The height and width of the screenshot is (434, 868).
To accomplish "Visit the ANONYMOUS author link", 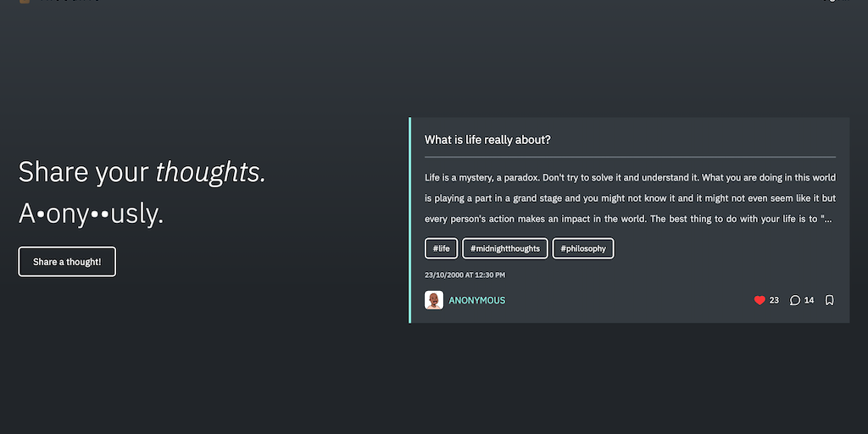I will 477,300.
